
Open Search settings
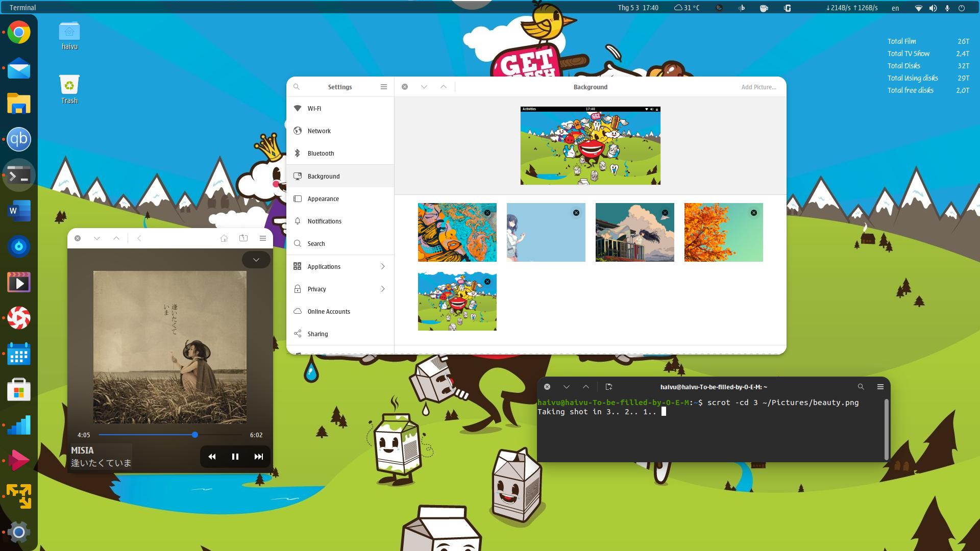340,243
